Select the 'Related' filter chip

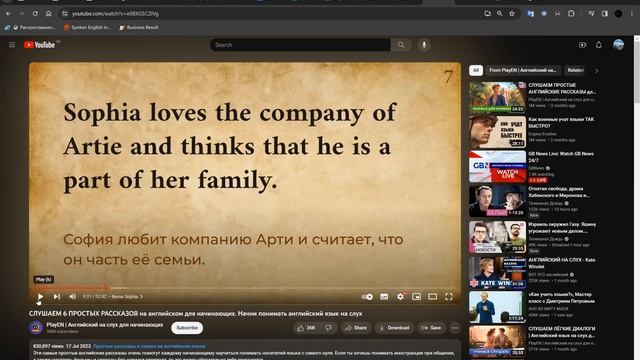575,70
